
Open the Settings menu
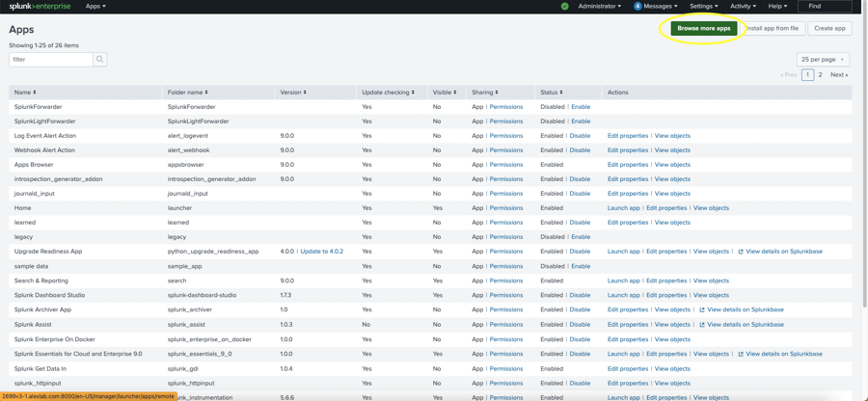tap(704, 6)
